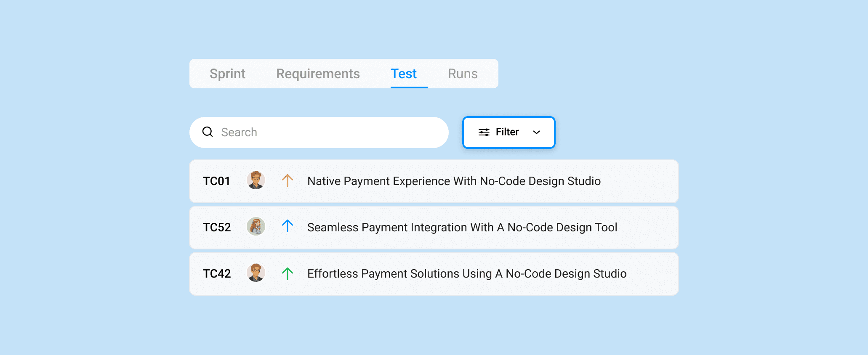The height and width of the screenshot is (355, 868).
Task: Open Native Payment Experience test case title
Action: [454, 181]
